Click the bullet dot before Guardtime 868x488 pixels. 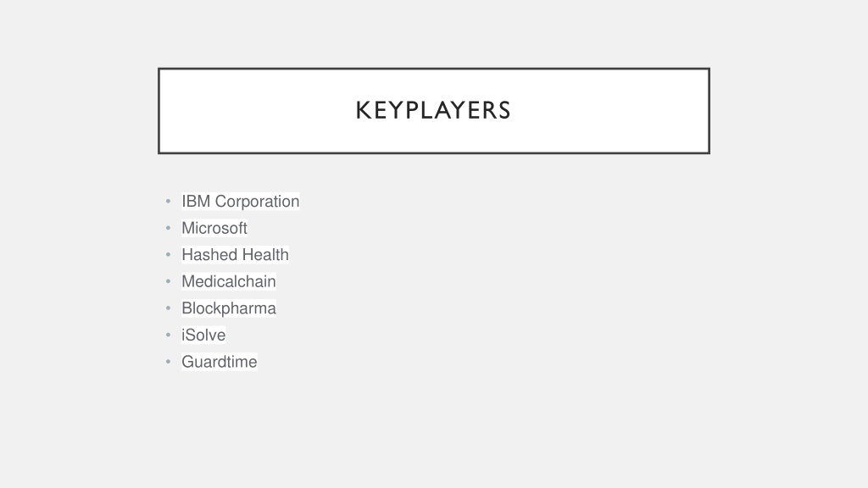(x=169, y=362)
